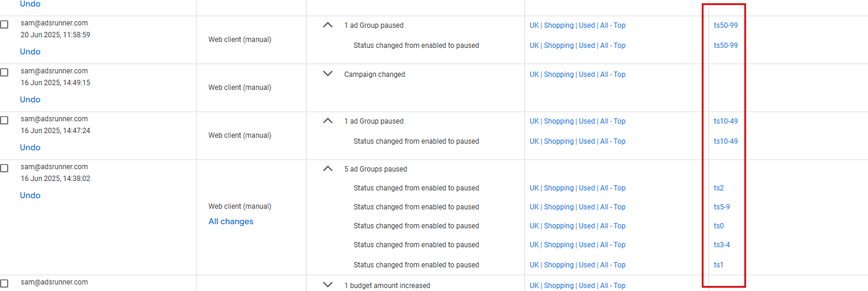Screen dimensions: 868x291
Task: Check the box for the 16 Jun 14:47:24 change
Action: pos(4,120)
